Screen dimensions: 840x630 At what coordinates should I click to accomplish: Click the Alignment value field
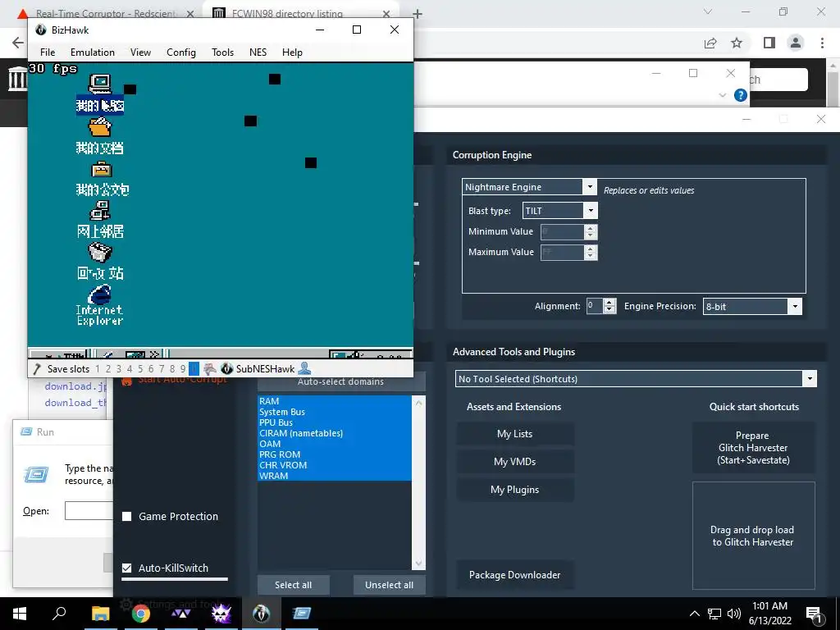tap(595, 306)
